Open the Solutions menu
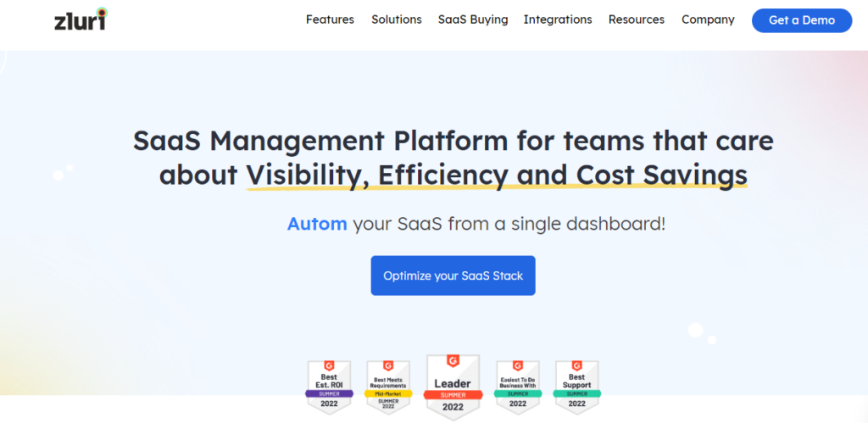The width and height of the screenshot is (868, 423). tap(397, 19)
